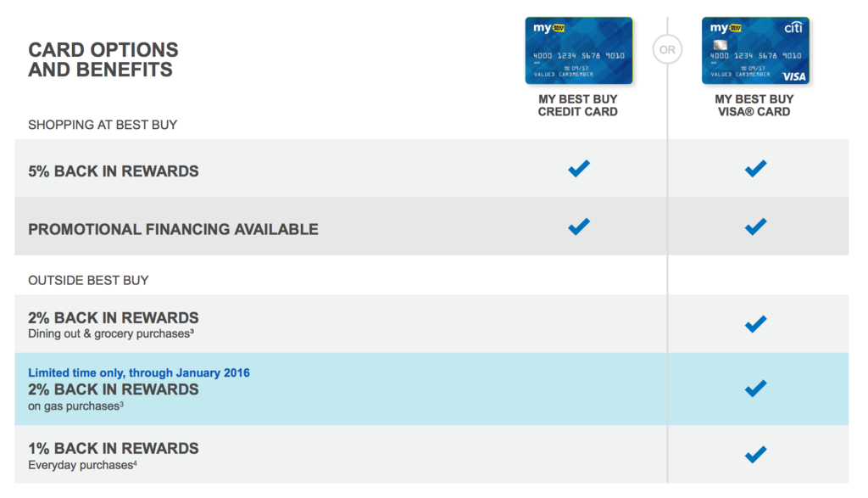
Task: Click the 5% Back in Rewards row title
Action: [x=114, y=171]
